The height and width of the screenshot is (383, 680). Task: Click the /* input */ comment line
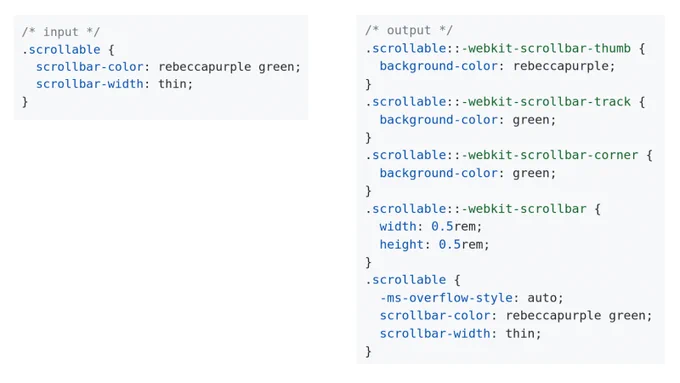click(61, 32)
